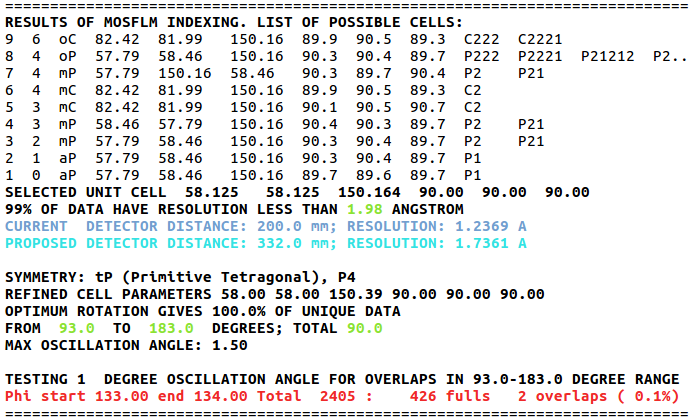Click P1 in the solution 2 row
Screen dimensions: 695x418
coord(472,158)
